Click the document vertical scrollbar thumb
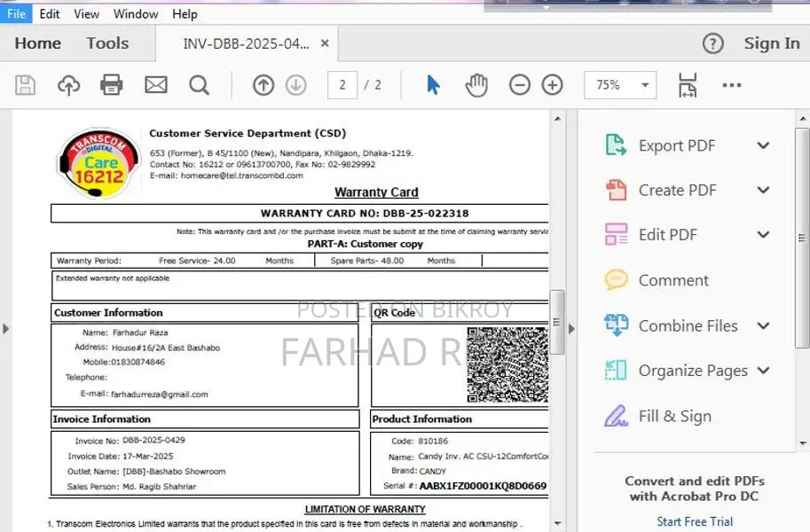The height and width of the screenshot is (532, 810). coord(557,322)
